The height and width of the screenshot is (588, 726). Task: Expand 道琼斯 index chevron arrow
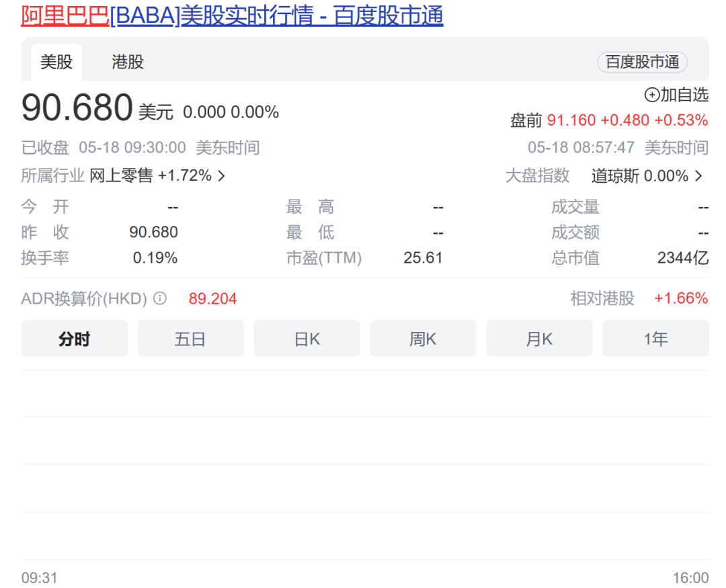698,176
